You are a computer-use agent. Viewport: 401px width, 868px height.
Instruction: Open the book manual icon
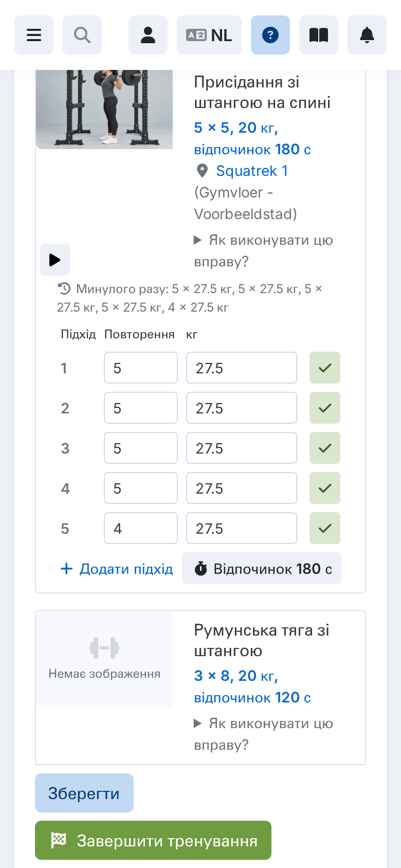point(319,35)
